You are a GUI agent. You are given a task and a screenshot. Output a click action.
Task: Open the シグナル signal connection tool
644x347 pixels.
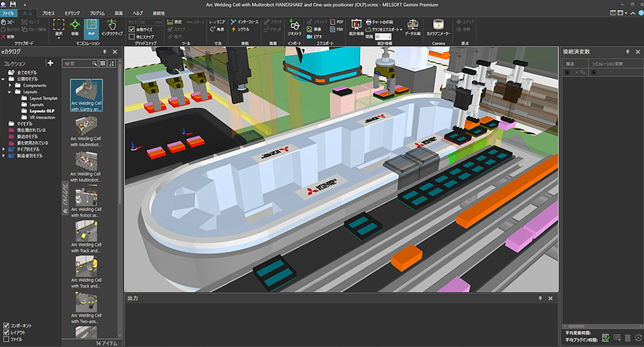tap(240, 29)
